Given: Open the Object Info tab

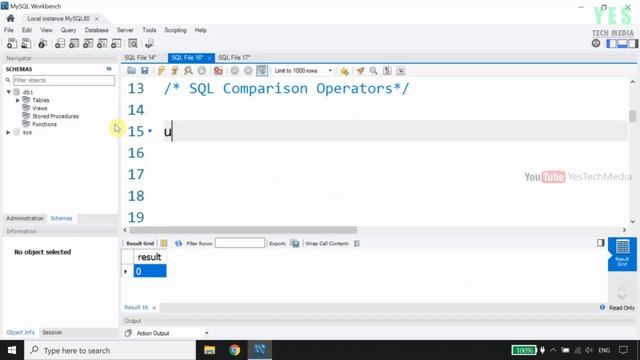Looking at the screenshot, I should point(20,332).
